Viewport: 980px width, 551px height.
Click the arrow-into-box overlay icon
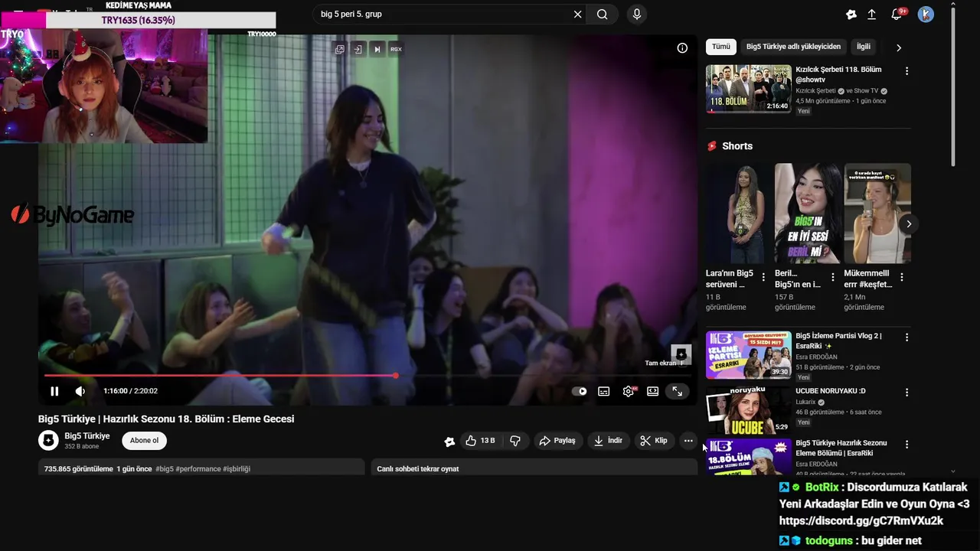click(x=358, y=49)
